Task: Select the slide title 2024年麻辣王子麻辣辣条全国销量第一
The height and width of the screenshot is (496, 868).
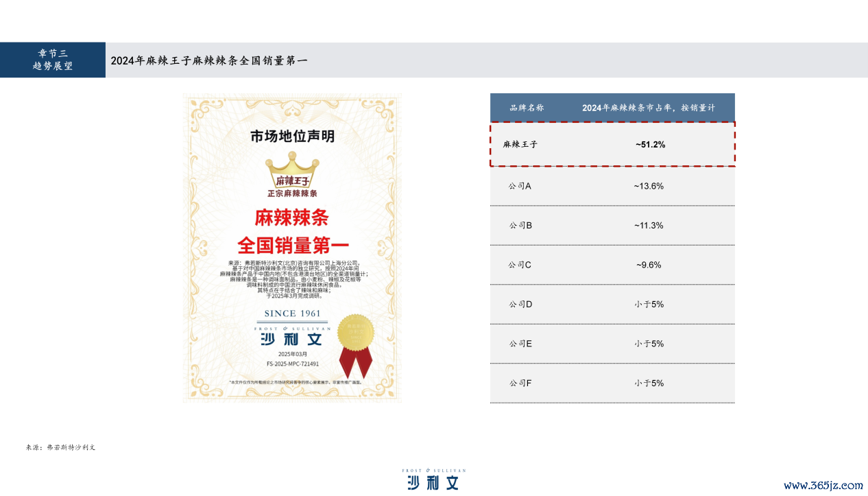Action: point(209,60)
